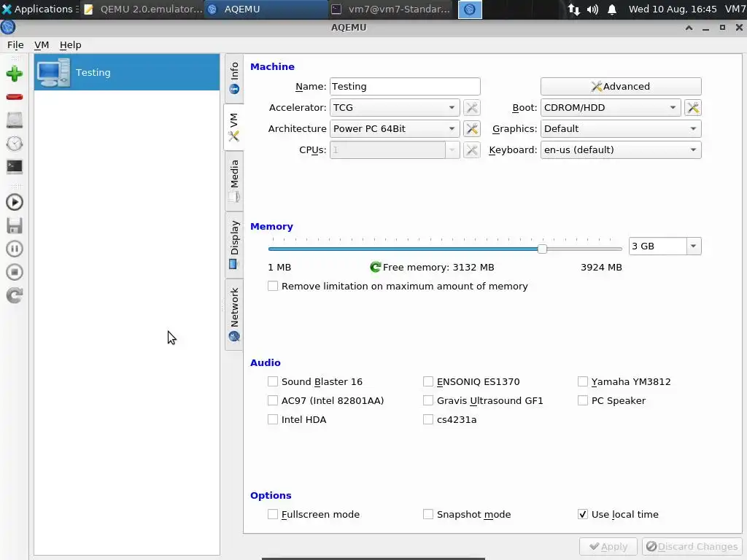Switch to the Display tab

(234, 245)
